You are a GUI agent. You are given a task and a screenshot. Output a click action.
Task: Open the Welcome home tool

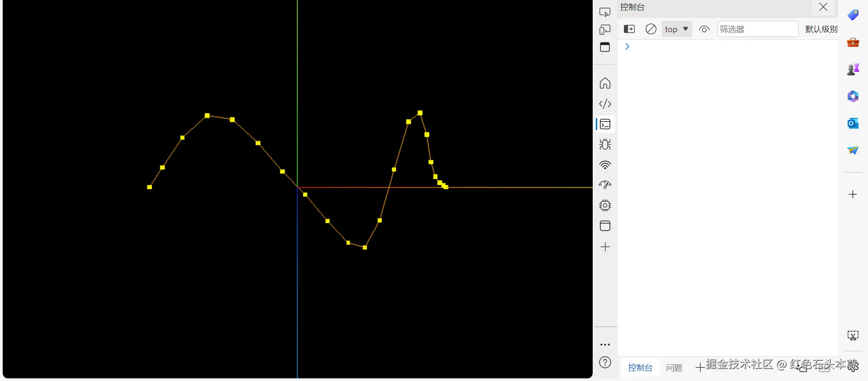point(605,83)
